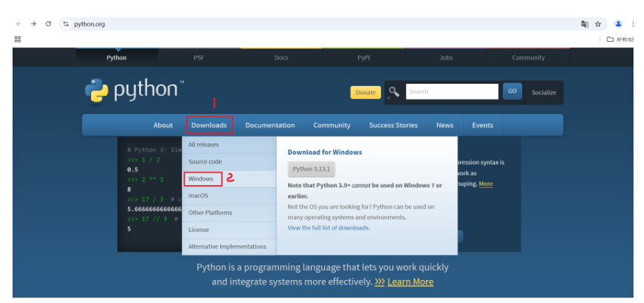This screenshot has height=303, width=644.
Task: Open the apps grid in bookmarks bar
Action: pos(17,39)
